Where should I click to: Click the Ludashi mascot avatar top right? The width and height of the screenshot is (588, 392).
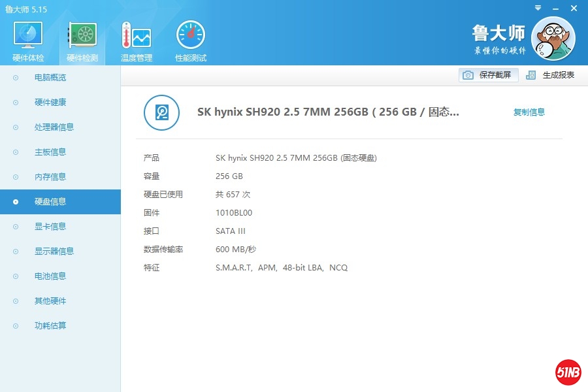pos(553,38)
